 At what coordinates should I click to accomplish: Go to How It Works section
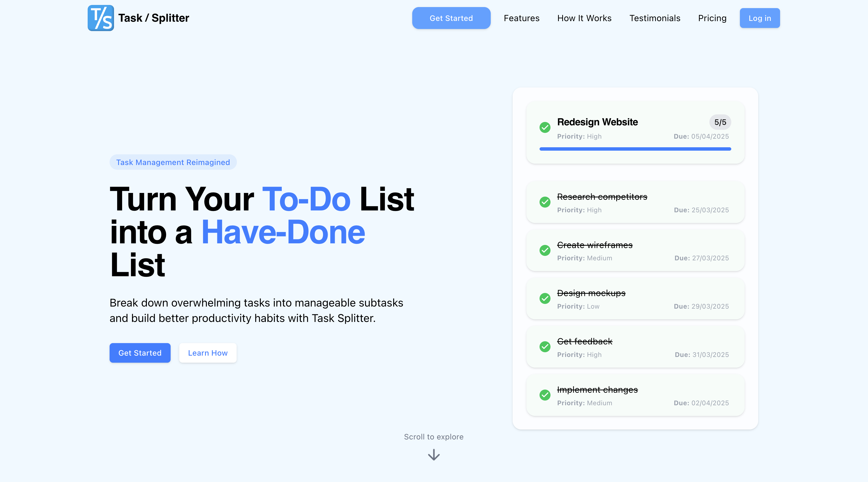click(584, 18)
